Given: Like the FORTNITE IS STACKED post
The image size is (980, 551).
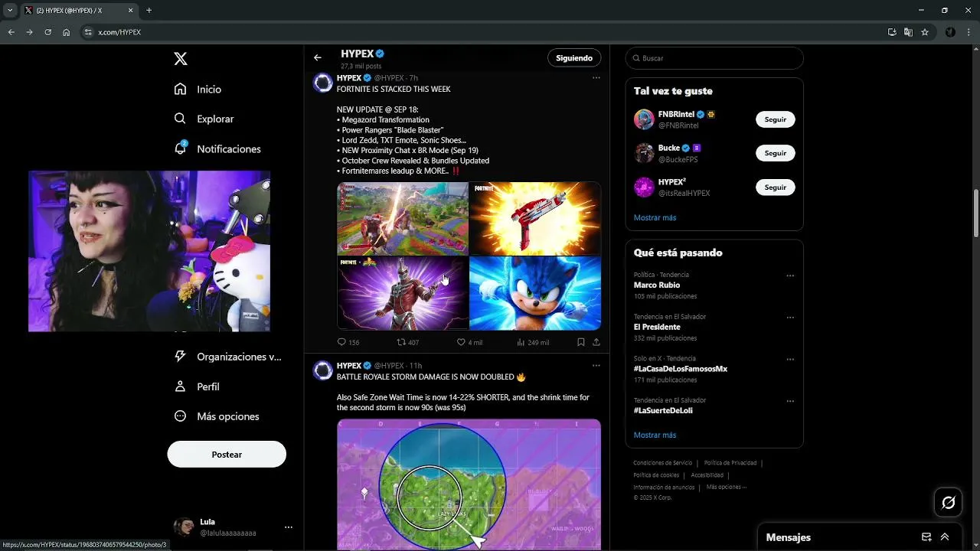Looking at the screenshot, I should pos(461,342).
